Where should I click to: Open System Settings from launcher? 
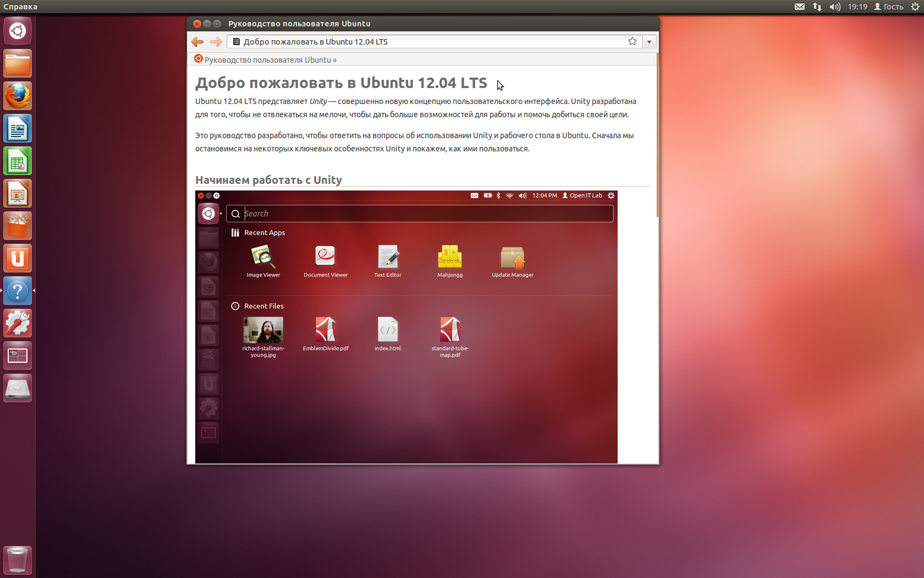[x=18, y=324]
